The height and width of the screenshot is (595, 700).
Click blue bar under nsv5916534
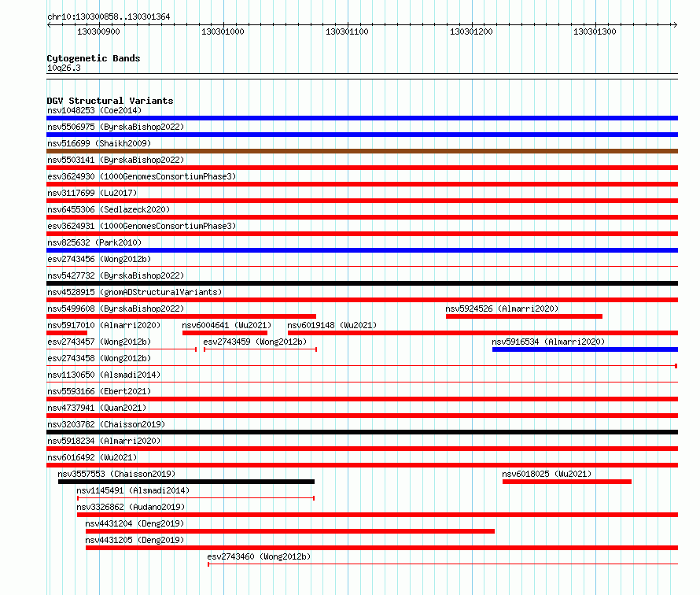point(585,349)
